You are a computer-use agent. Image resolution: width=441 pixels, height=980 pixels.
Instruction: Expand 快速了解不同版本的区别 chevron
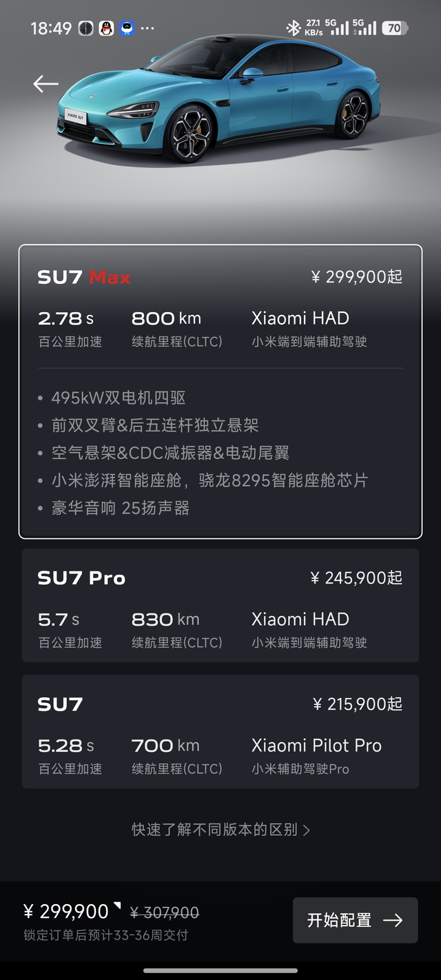(x=307, y=830)
